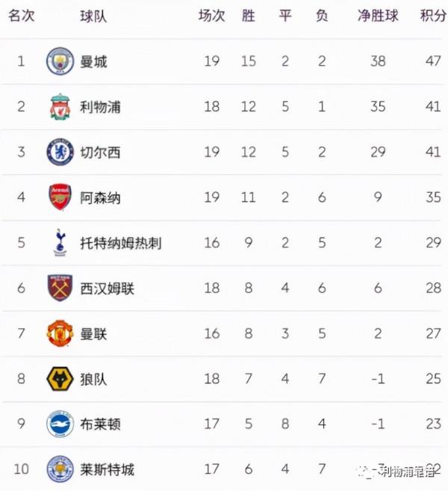Image resolution: width=448 pixels, height=491 pixels.
Task: Click the Wolves club crest
Action: tap(60, 379)
